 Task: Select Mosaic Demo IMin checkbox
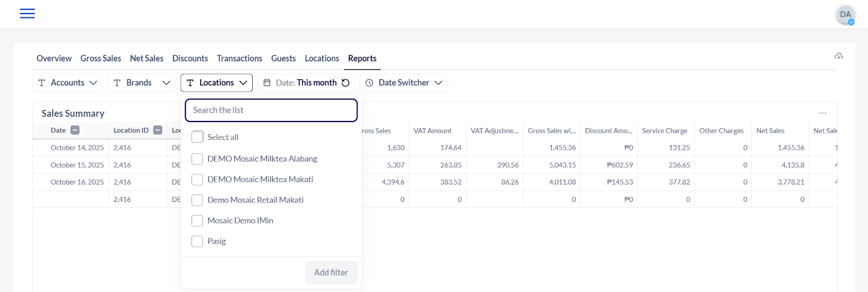point(197,221)
